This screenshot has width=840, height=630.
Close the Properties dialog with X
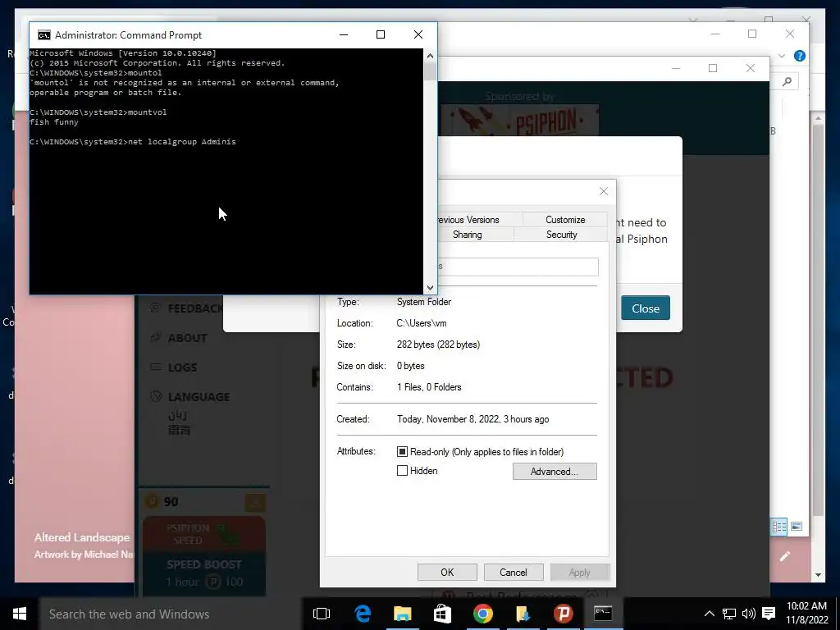[x=604, y=191]
